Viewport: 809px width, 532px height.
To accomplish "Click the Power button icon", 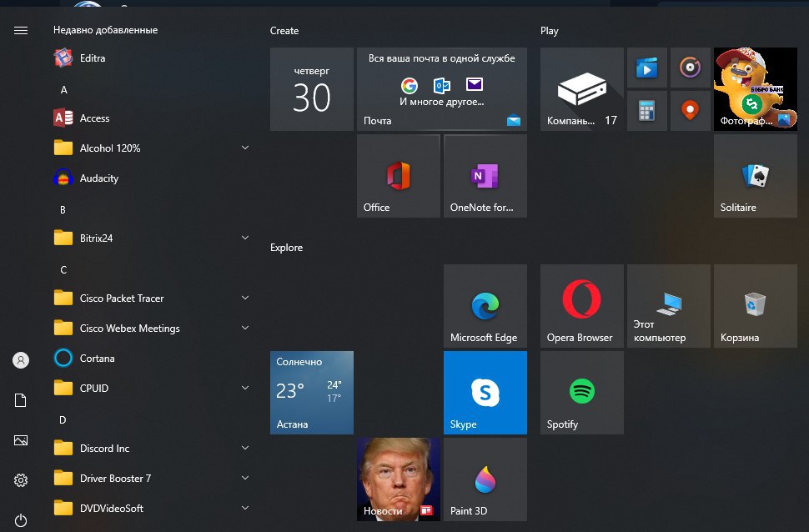I will [x=21, y=520].
